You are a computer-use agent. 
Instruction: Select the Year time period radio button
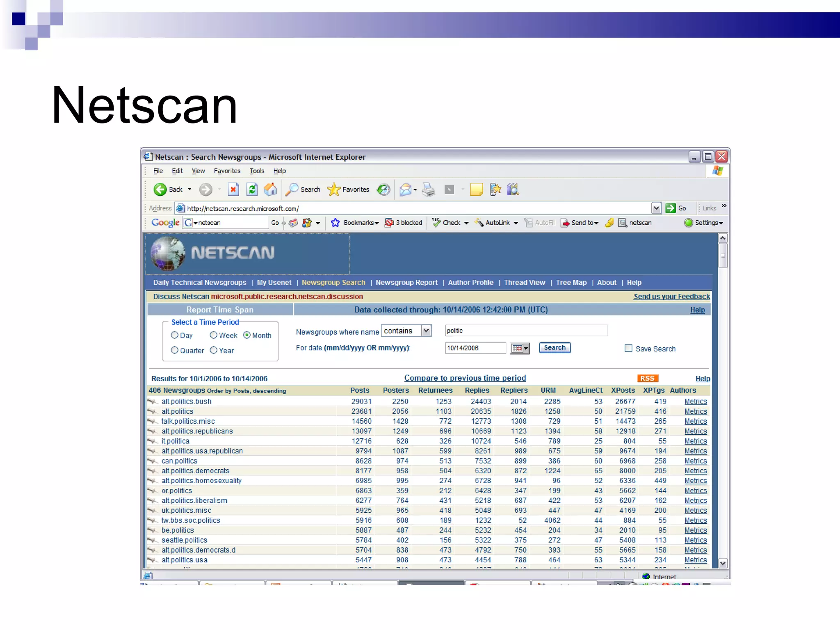[x=213, y=350]
